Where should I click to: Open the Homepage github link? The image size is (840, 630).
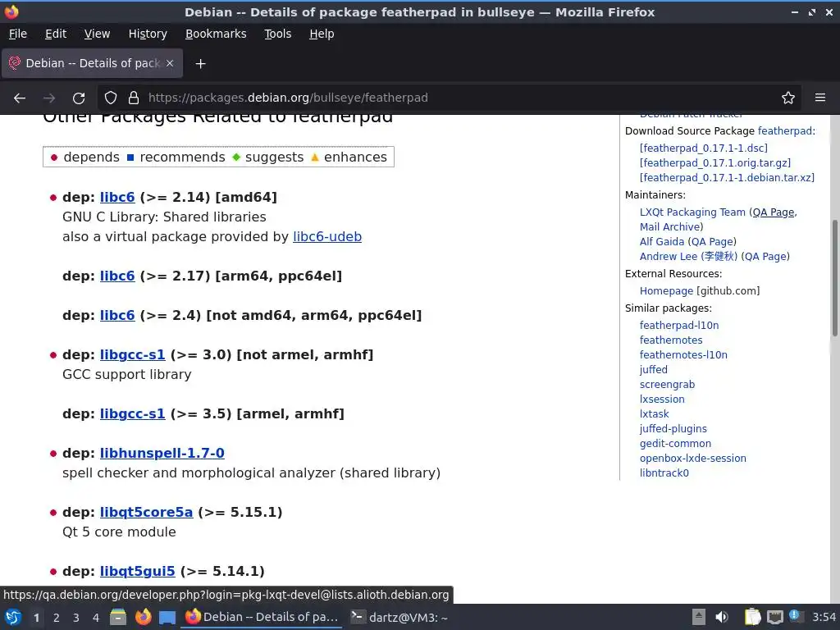tap(666, 291)
